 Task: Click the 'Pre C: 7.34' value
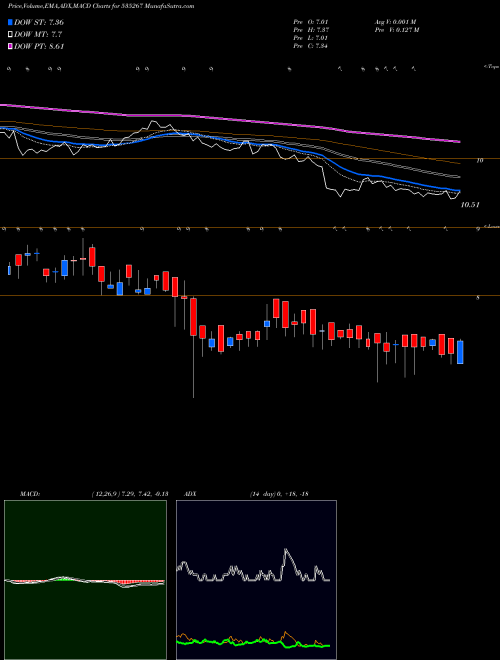point(311,46)
